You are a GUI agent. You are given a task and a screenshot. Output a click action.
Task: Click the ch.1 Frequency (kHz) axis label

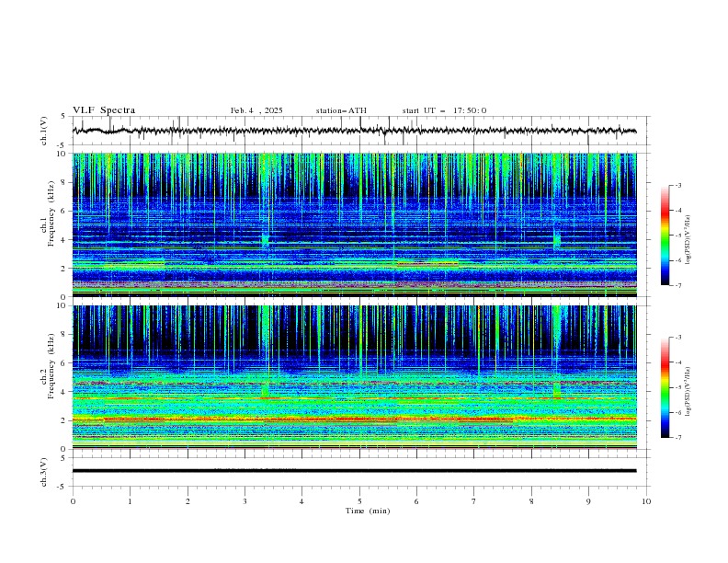coord(47,214)
